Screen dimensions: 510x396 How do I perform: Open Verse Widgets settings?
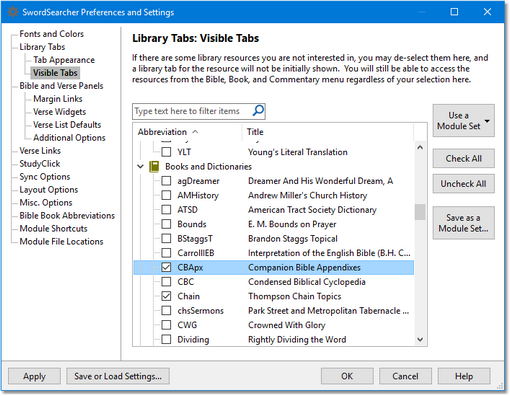point(59,112)
